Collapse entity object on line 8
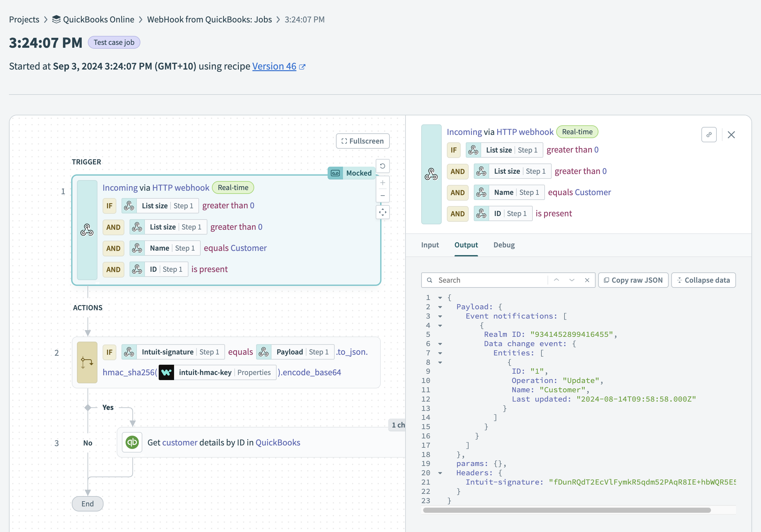761x532 pixels. 440,362
